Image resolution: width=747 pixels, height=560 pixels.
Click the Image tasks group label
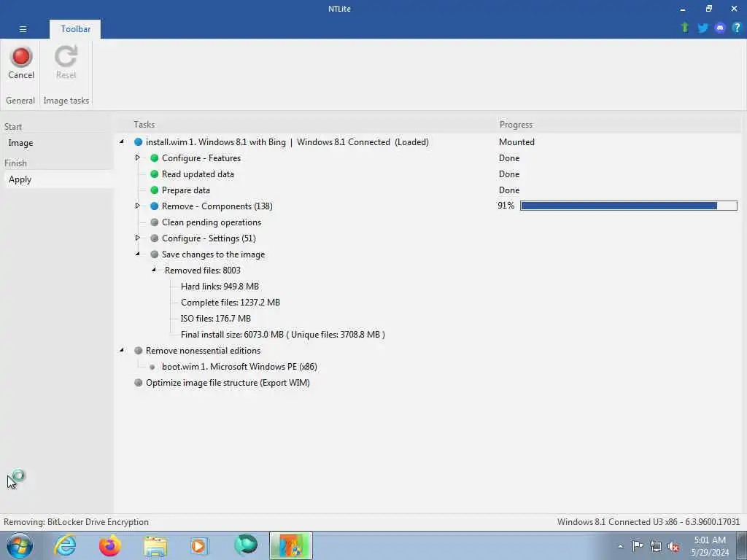click(x=66, y=101)
